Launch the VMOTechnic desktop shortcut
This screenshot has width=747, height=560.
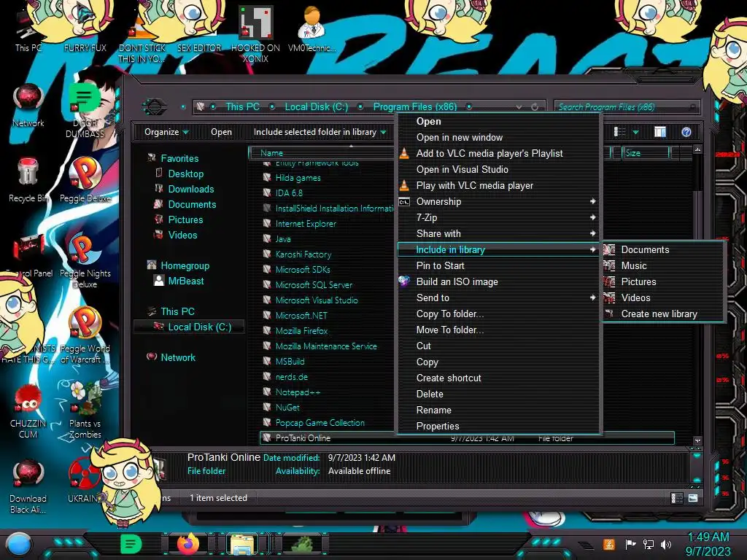click(311, 29)
